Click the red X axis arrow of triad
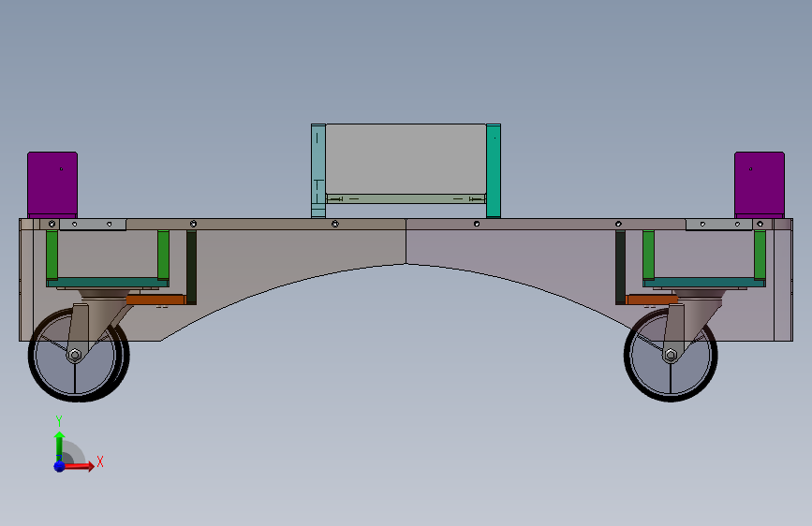This screenshot has height=526, width=812. click(x=79, y=466)
